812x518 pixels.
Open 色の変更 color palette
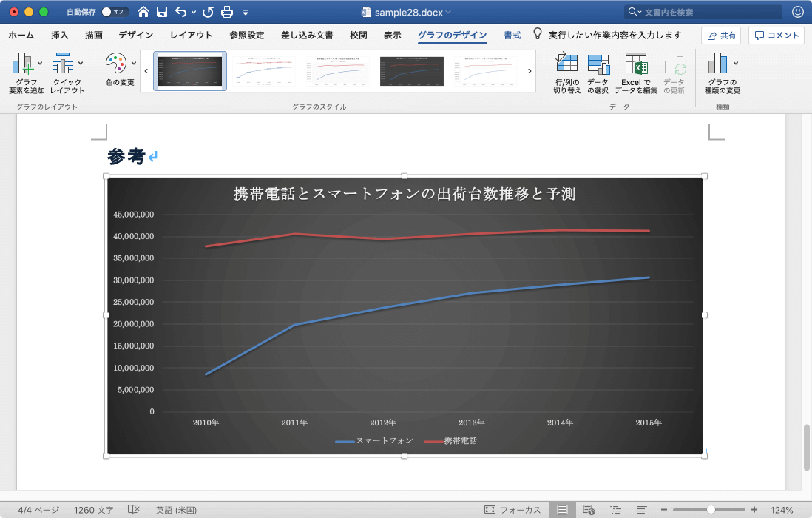(x=120, y=70)
